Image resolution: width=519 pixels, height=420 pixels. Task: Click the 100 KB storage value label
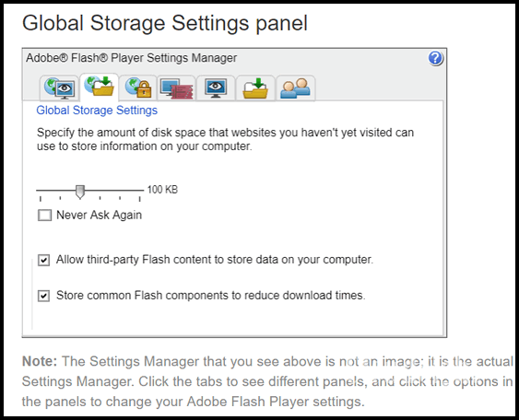162,190
